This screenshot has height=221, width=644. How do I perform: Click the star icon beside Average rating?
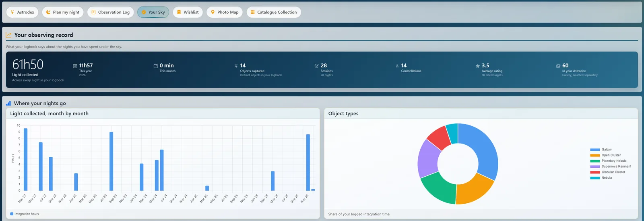(478, 66)
